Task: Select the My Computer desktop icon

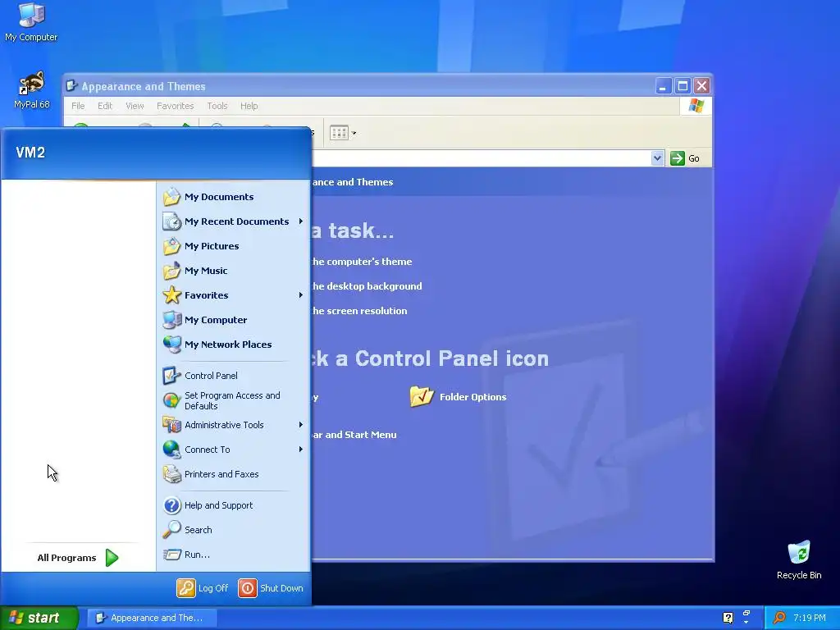Action: 31,22
